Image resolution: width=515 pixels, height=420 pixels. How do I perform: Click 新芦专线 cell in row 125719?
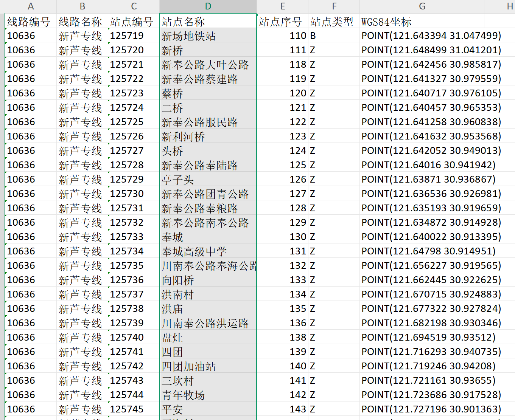tap(82, 36)
